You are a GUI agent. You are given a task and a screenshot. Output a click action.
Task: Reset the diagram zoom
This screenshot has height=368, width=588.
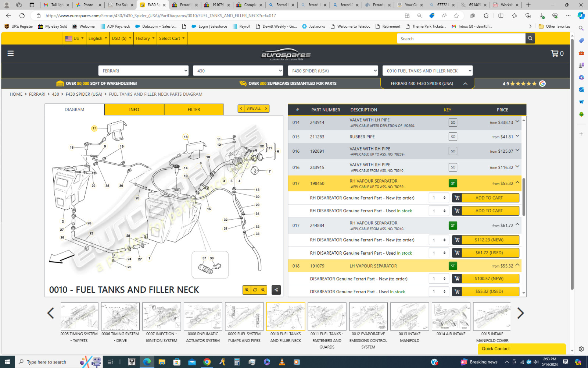255,290
